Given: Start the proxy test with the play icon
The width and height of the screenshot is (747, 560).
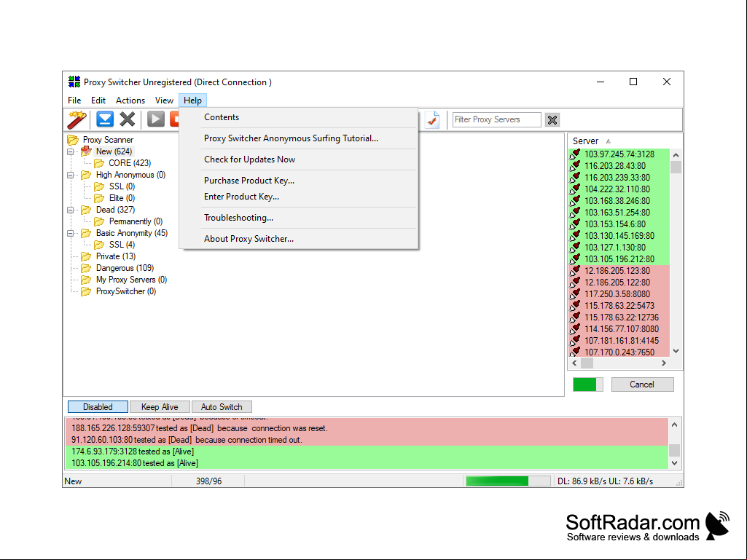Looking at the screenshot, I should (x=156, y=119).
